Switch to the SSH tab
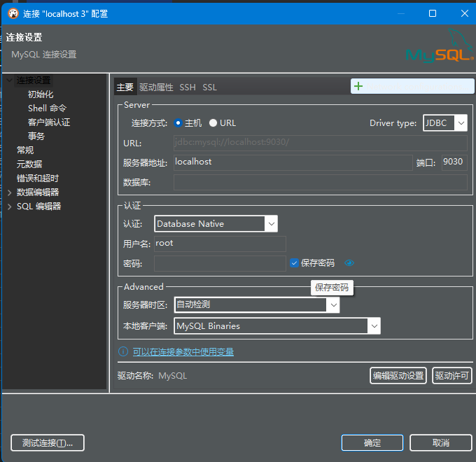The height and width of the screenshot is (462, 476). (188, 87)
